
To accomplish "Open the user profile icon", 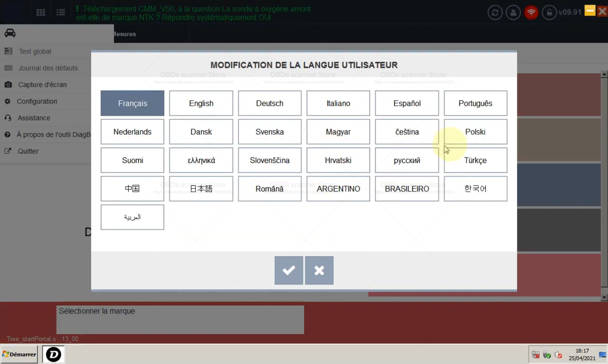I will click(513, 12).
